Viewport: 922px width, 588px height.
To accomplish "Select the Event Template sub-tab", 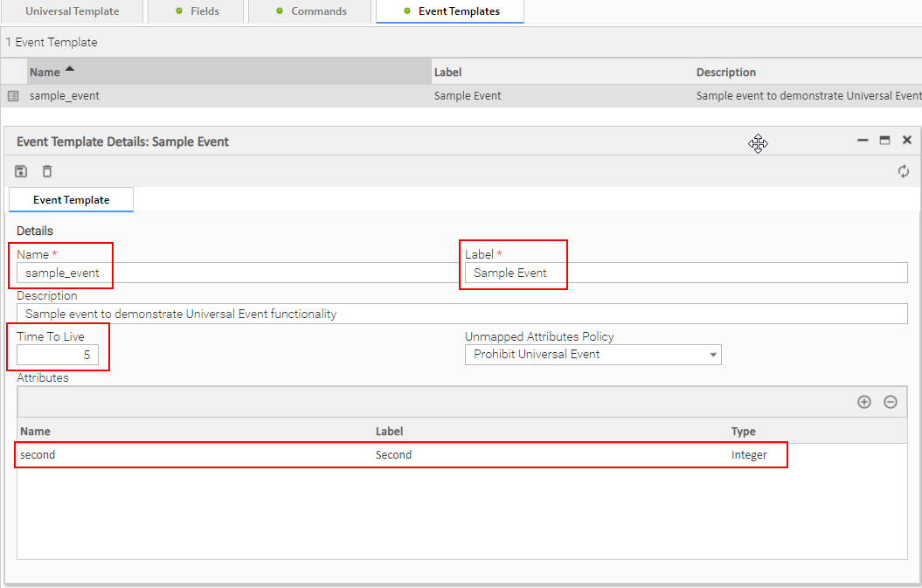I will [x=71, y=200].
